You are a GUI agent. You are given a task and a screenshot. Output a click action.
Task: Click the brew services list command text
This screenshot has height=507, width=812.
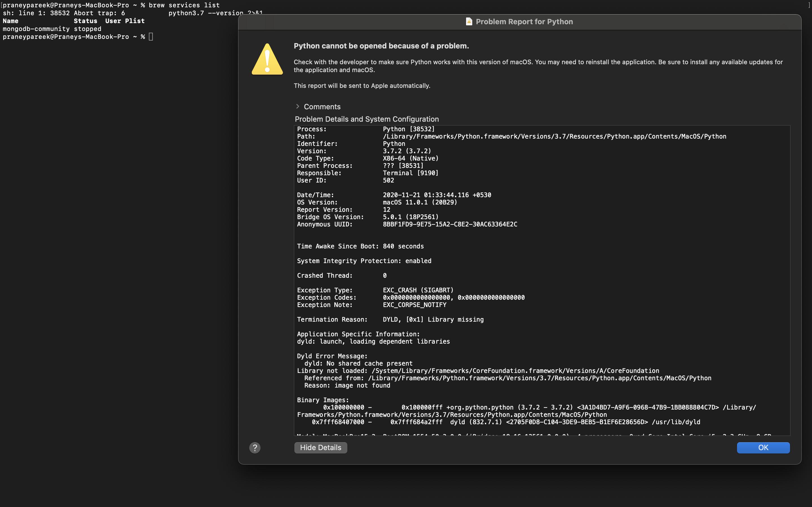click(184, 5)
